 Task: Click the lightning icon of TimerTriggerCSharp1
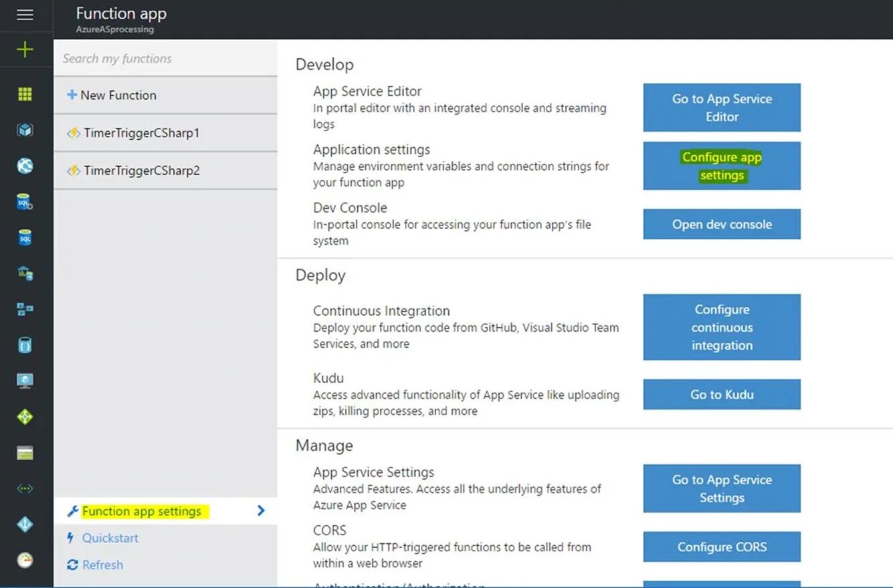(x=74, y=133)
